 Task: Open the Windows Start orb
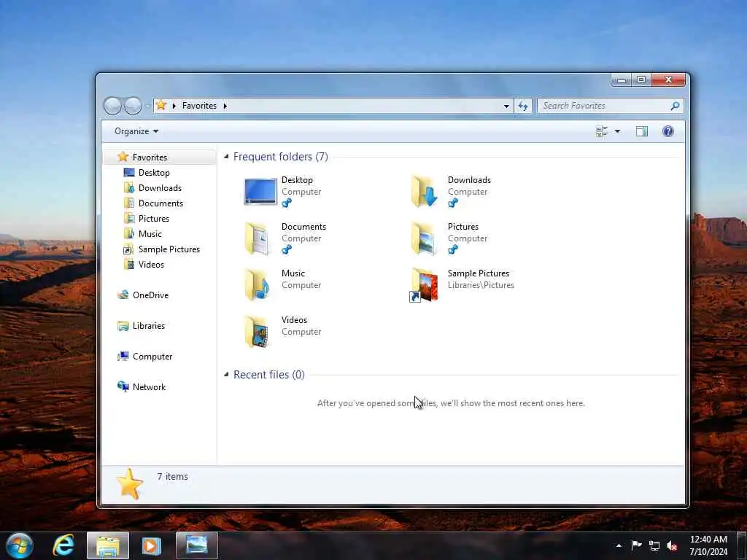click(x=20, y=545)
